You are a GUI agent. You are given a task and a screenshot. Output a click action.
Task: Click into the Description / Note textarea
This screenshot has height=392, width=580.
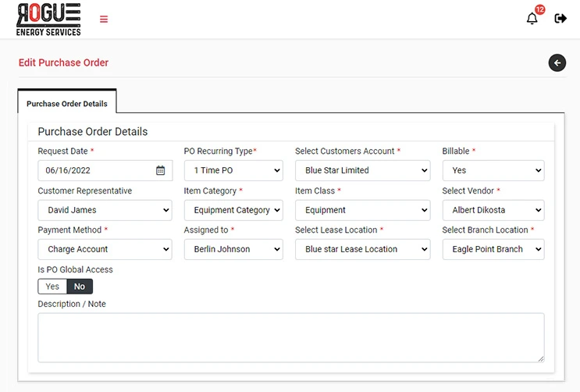pos(290,337)
